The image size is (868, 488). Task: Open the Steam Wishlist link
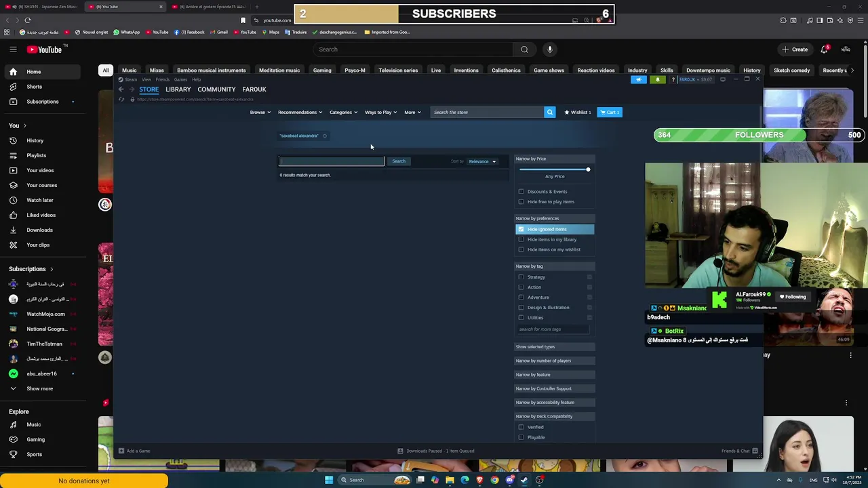[x=578, y=112]
